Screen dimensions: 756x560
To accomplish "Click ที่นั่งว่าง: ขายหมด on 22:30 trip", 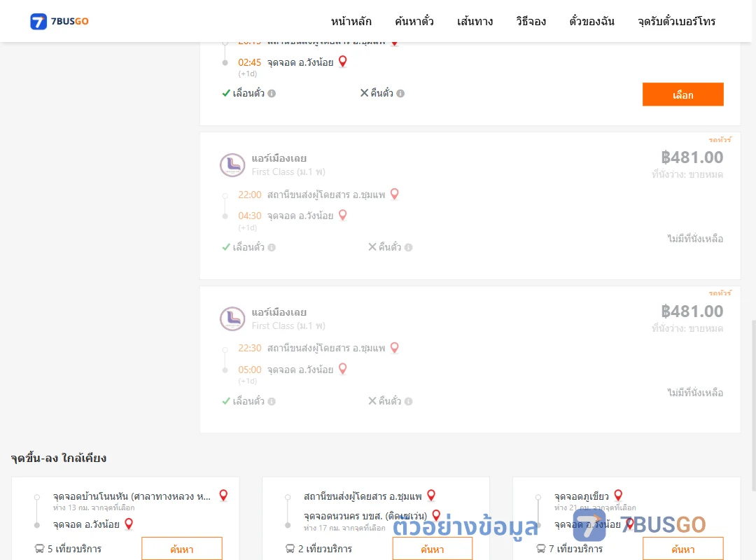I will 687,328.
